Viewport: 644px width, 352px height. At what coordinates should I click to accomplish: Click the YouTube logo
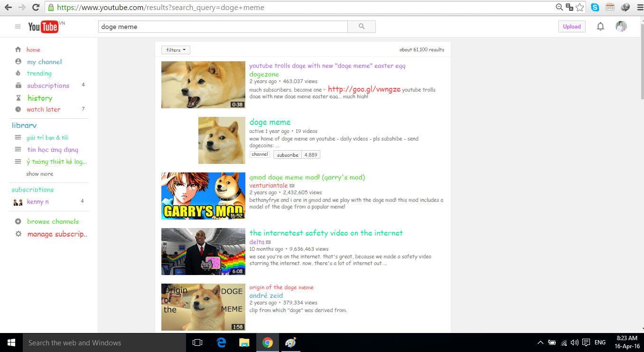click(43, 27)
